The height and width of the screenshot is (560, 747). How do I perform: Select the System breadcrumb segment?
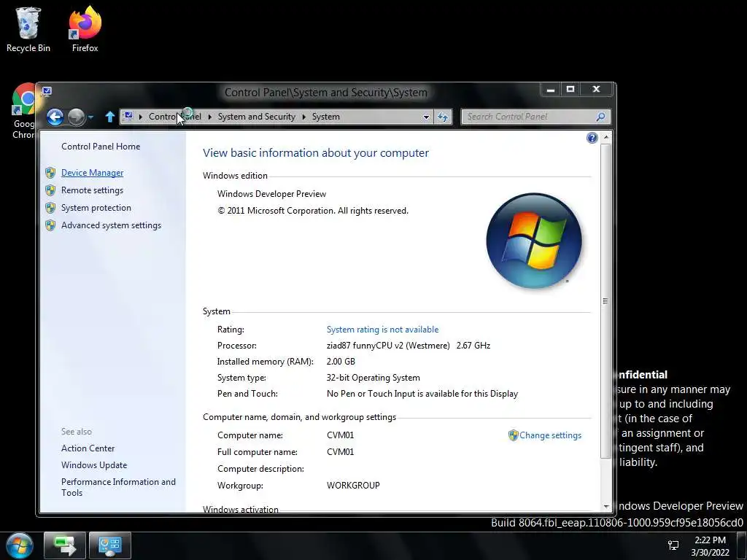coord(326,117)
